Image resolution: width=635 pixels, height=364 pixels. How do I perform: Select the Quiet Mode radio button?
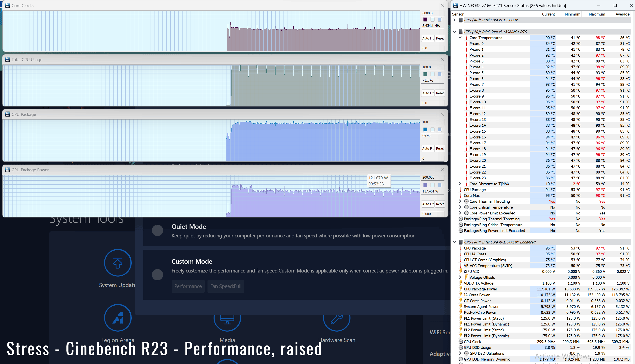tap(157, 230)
